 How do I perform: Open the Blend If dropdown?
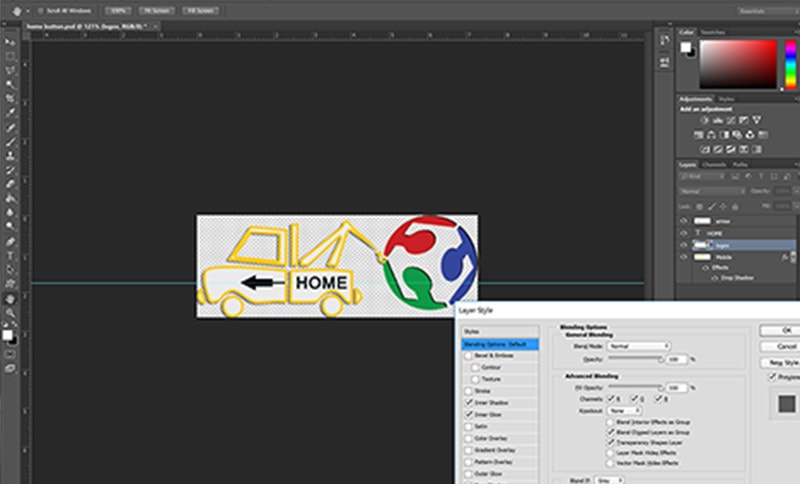610,480
